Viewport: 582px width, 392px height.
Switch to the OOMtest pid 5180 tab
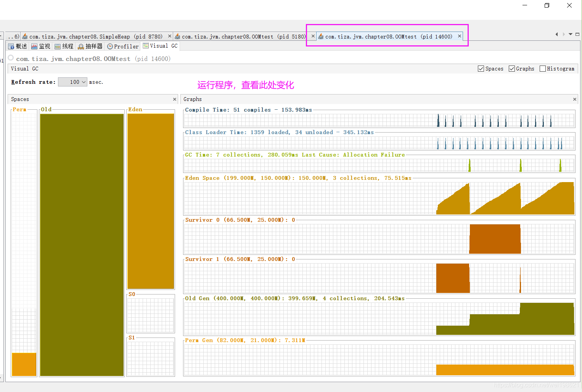coord(244,37)
